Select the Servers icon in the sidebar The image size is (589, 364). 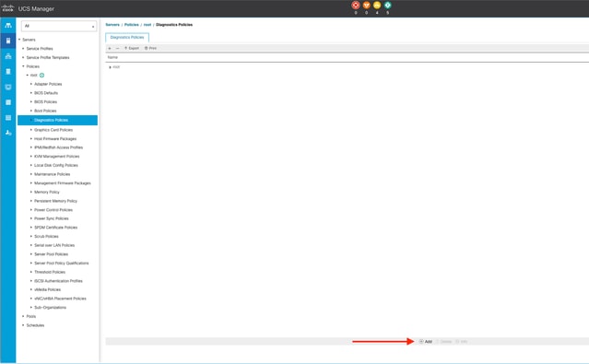tap(8, 41)
